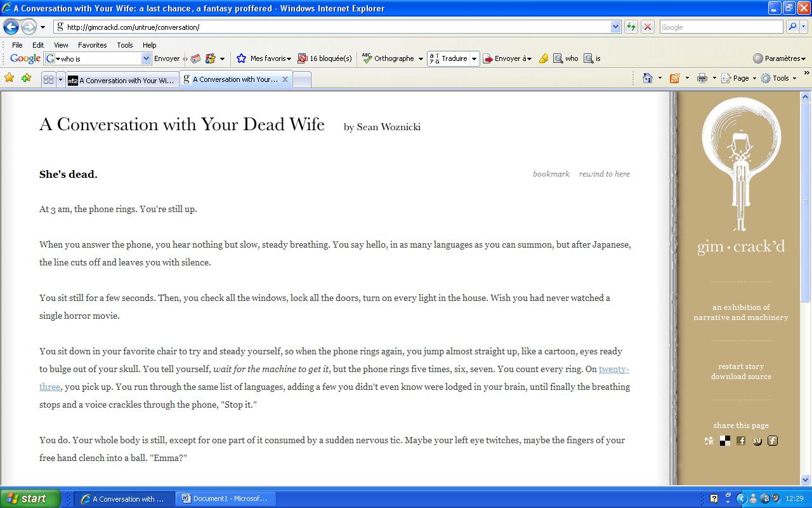
Task: Click download source in sidebar
Action: tap(741, 377)
